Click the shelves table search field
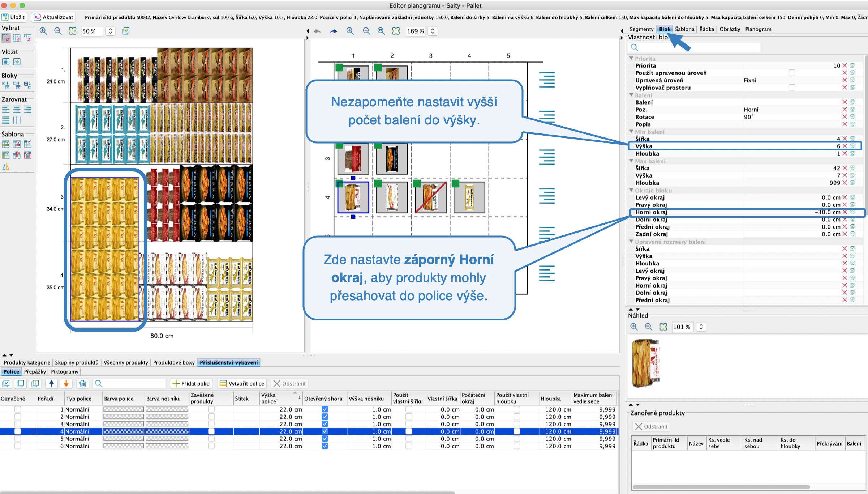 (129, 383)
